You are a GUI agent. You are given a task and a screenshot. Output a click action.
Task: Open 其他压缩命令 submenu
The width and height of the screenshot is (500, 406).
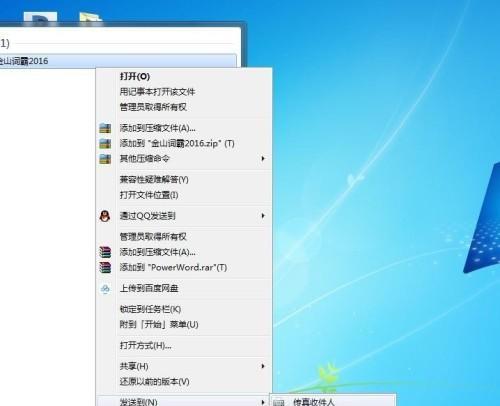144,159
